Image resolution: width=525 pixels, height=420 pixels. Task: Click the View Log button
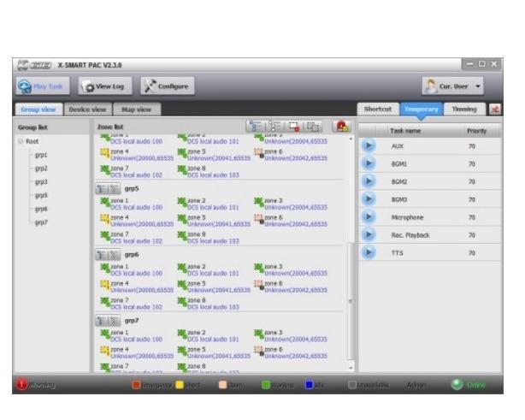[x=105, y=85]
